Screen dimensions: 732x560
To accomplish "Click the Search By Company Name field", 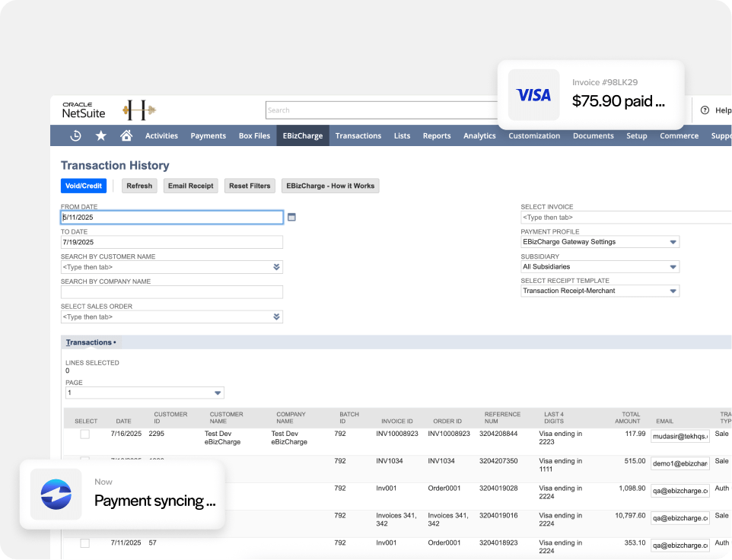I will (172, 292).
